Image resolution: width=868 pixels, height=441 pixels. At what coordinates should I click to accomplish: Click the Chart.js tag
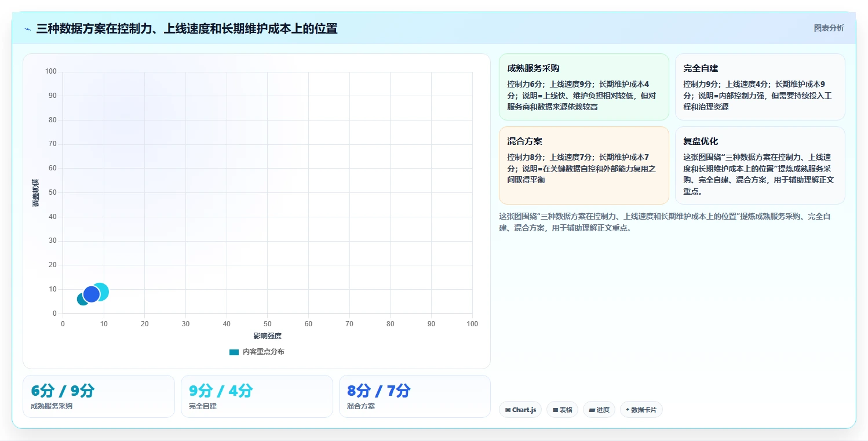520,410
